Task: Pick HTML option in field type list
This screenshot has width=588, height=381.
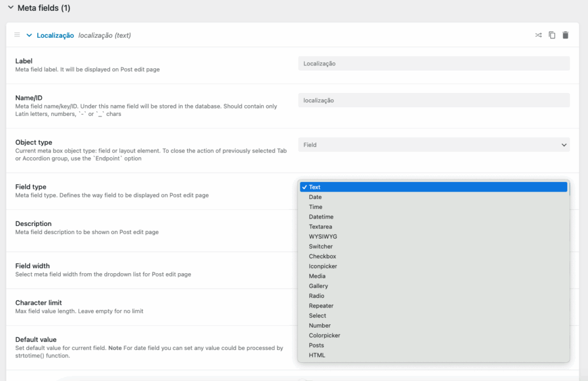Action: click(x=317, y=355)
